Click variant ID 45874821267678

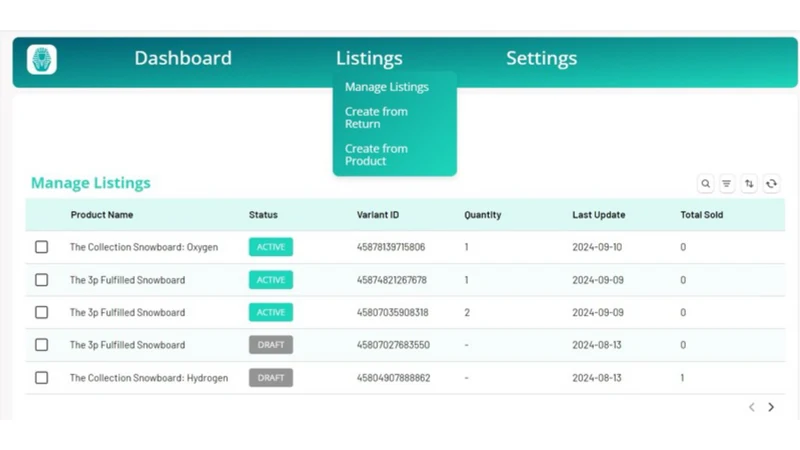pos(392,280)
